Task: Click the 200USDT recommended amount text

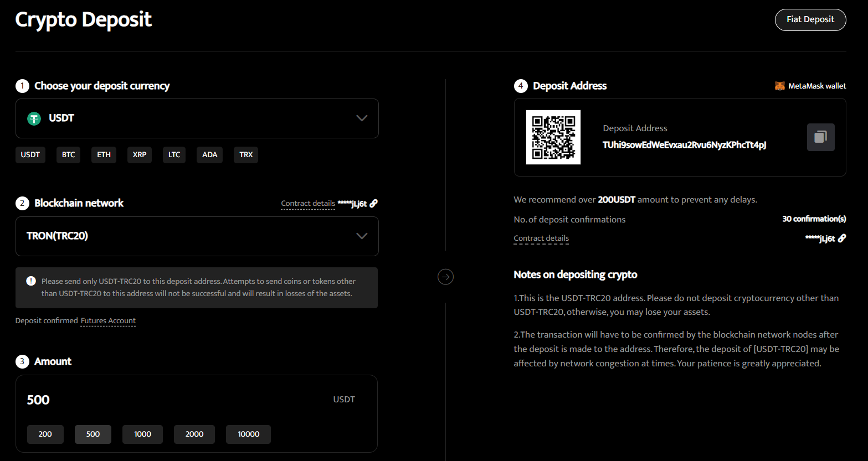Action: tap(617, 200)
